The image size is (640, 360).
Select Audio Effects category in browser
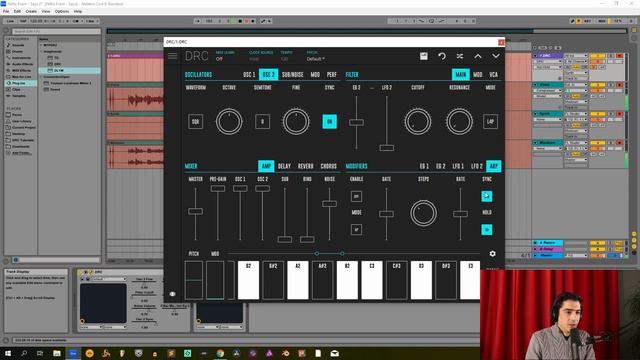click(21, 64)
